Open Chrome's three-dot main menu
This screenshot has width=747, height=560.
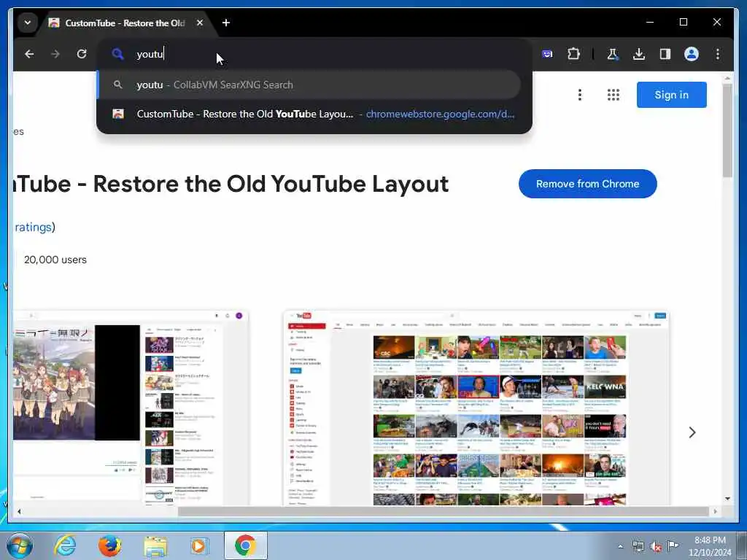coord(718,54)
